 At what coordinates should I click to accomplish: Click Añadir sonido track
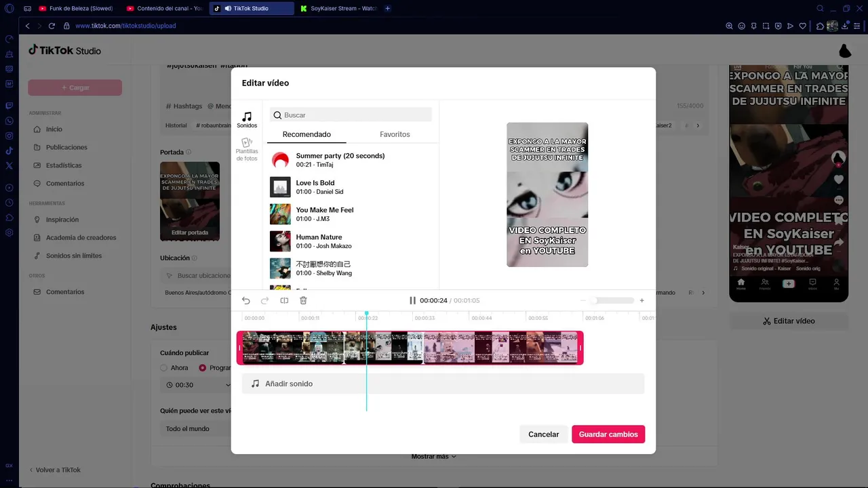pos(443,384)
